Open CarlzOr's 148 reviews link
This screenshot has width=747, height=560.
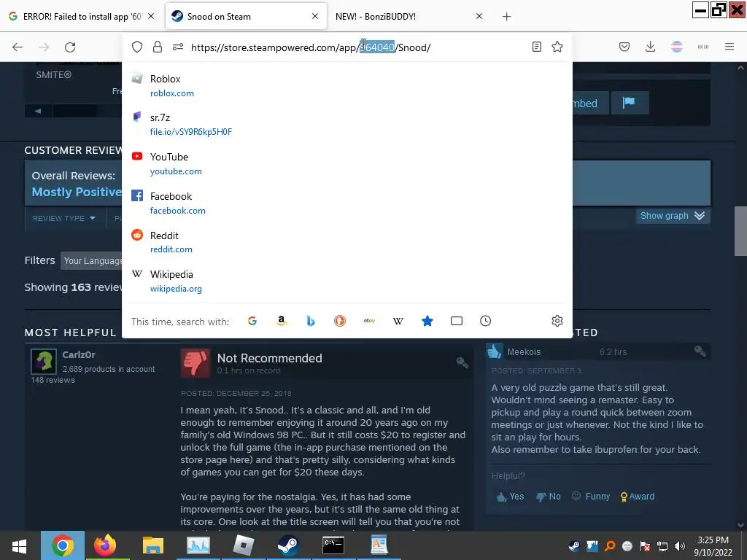click(x=53, y=380)
